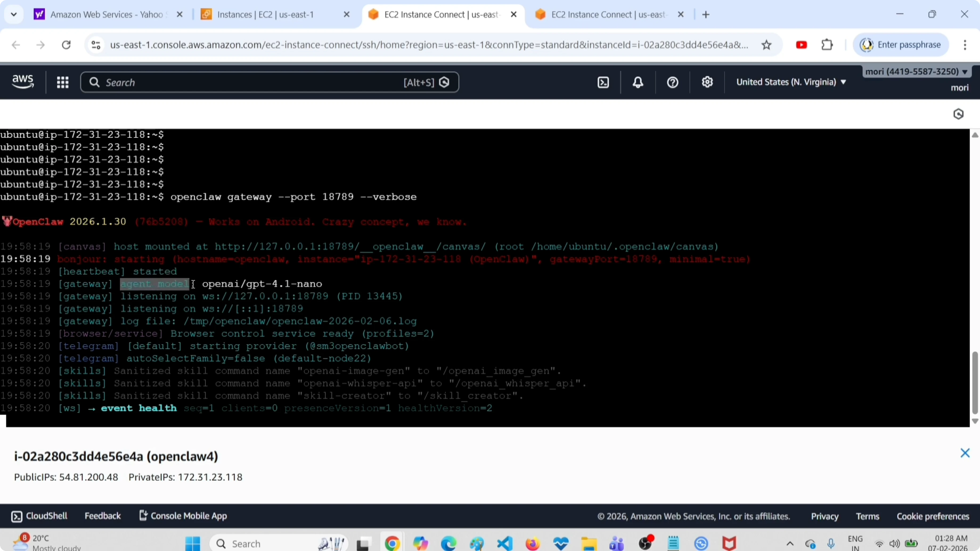Bookmark this page with star icon

pyautogui.click(x=767, y=45)
